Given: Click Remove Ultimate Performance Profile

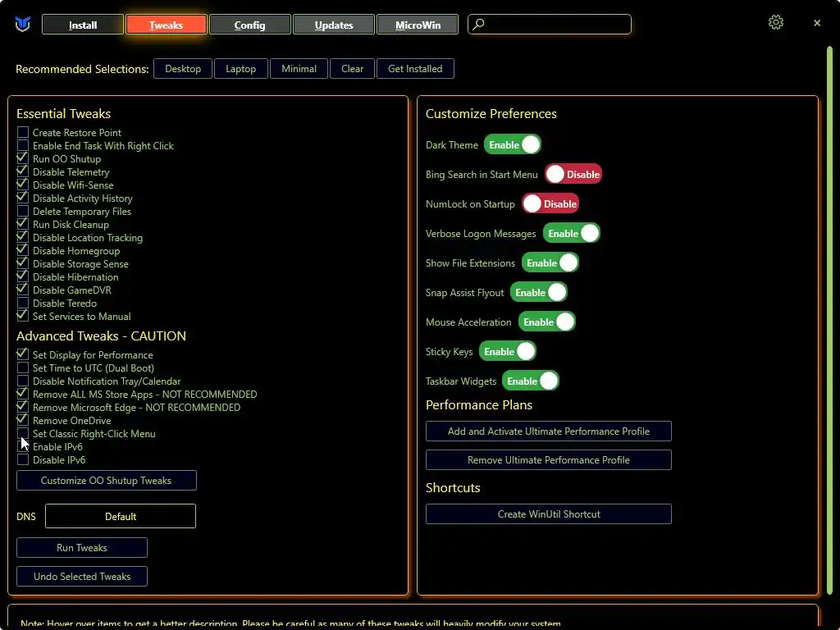Looking at the screenshot, I should (549, 460).
